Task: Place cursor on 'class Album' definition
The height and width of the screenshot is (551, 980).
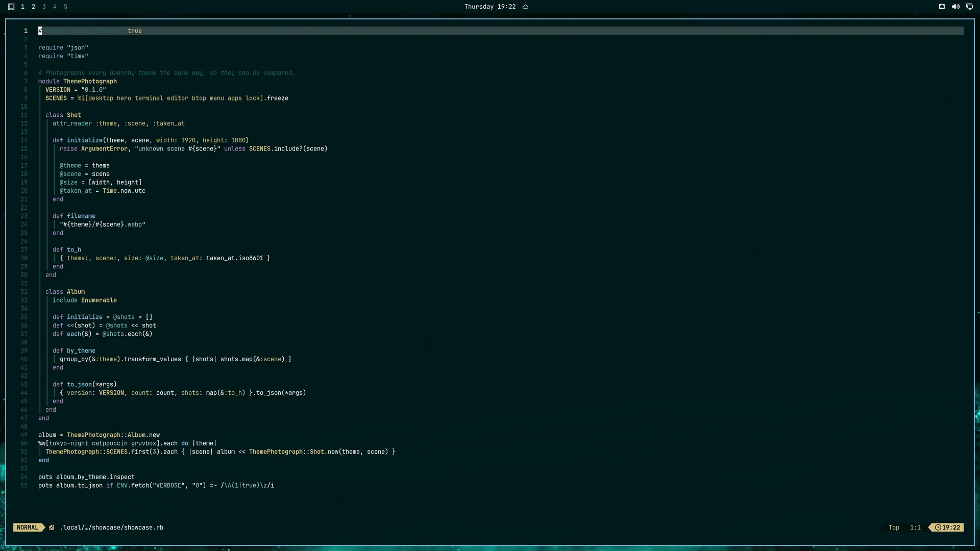Action: [x=65, y=292]
